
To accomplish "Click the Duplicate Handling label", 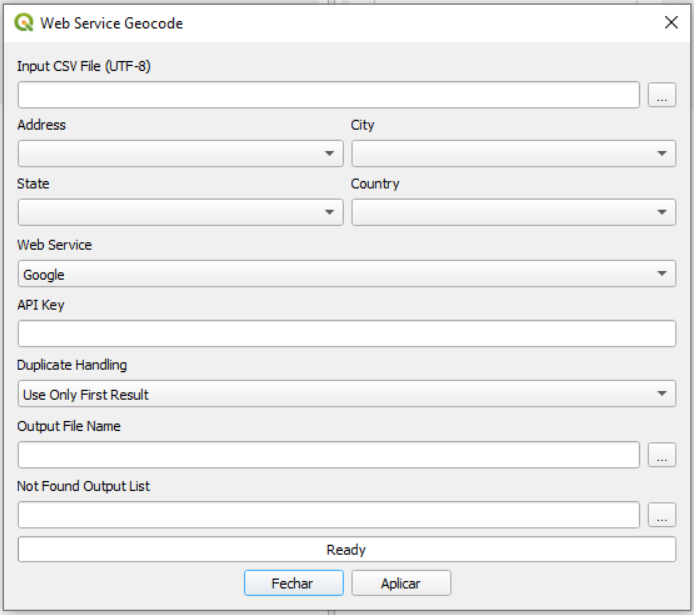I will [x=72, y=365].
